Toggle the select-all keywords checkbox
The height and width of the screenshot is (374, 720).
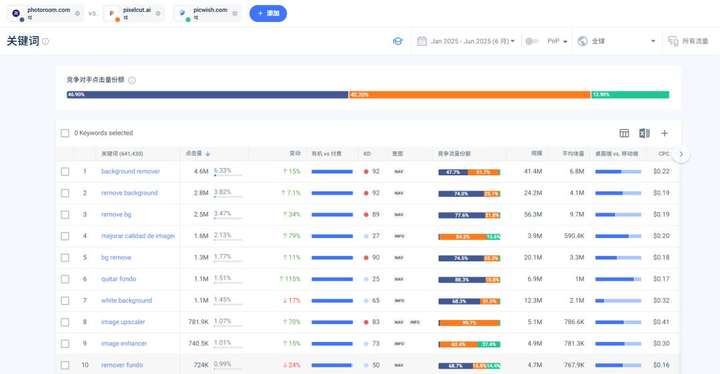click(x=65, y=133)
